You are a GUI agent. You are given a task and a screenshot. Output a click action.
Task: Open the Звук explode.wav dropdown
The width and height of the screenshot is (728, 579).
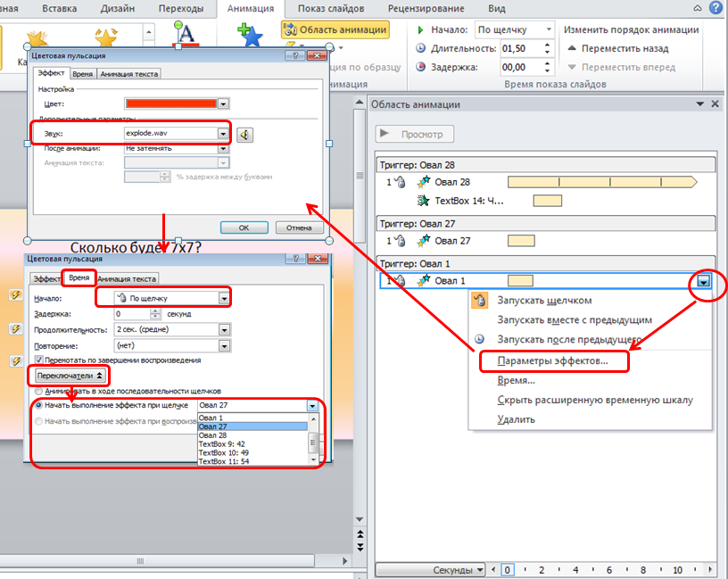[x=223, y=134]
